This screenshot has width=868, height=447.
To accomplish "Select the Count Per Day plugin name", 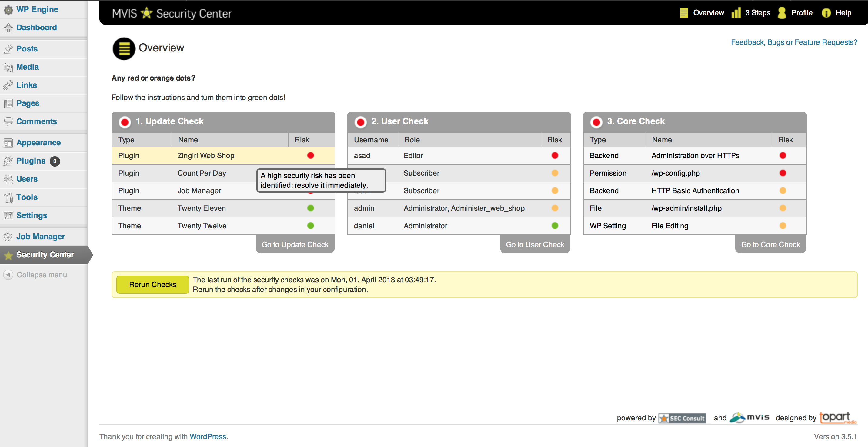I will pyautogui.click(x=202, y=173).
